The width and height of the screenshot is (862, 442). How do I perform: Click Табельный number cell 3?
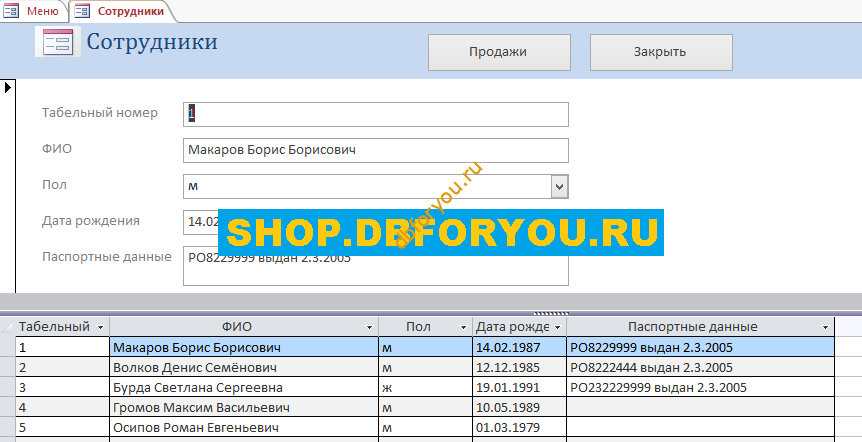pos(63,388)
